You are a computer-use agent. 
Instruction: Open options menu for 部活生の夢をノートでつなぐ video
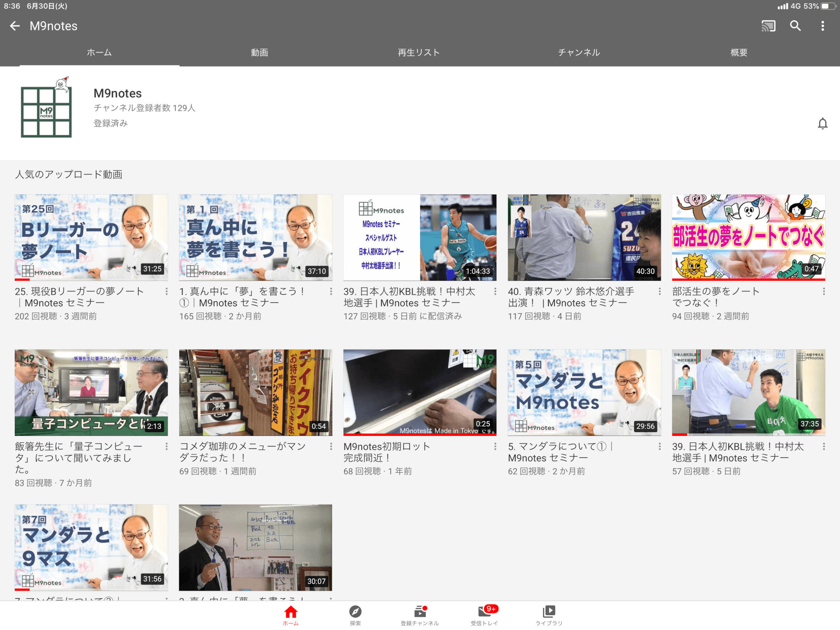click(824, 291)
